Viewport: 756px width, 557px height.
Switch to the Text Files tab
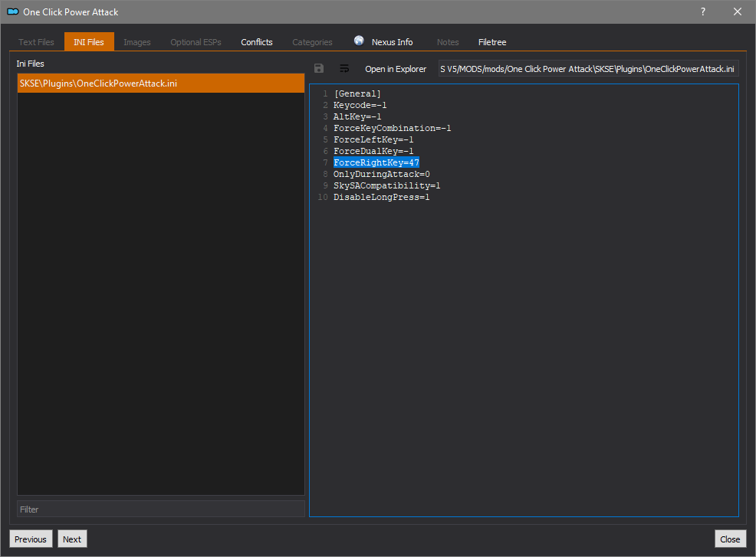click(37, 42)
